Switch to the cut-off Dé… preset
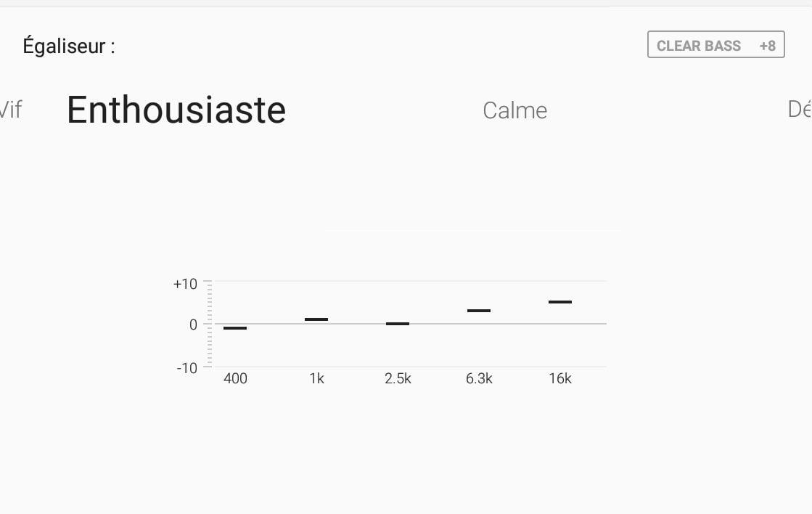Viewport: 812px width, 514px height. coord(800,110)
